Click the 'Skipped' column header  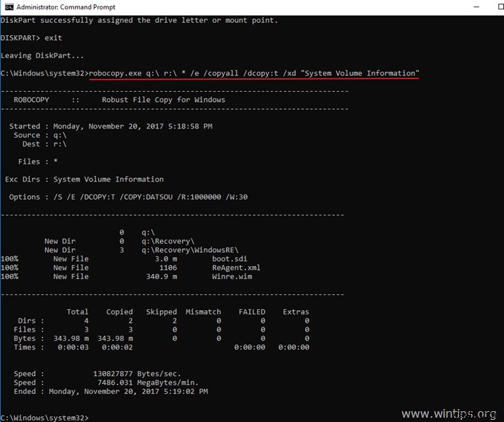pos(161,312)
